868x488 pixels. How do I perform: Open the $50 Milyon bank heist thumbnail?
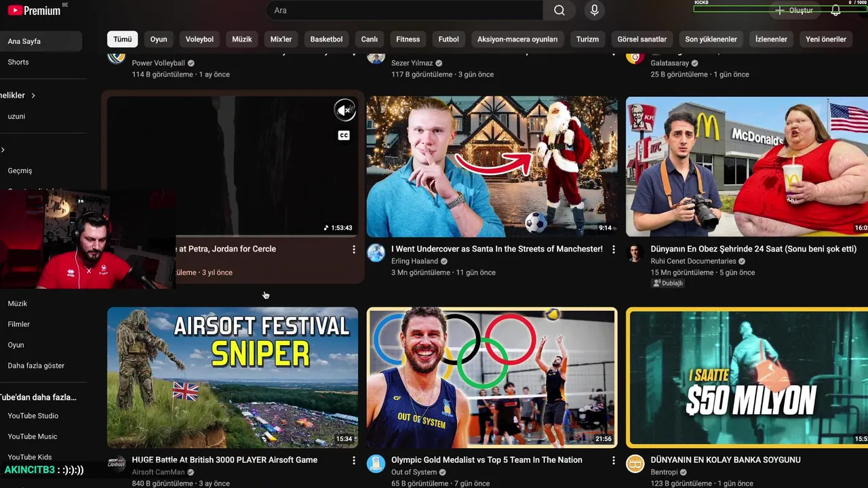pos(747,378)
